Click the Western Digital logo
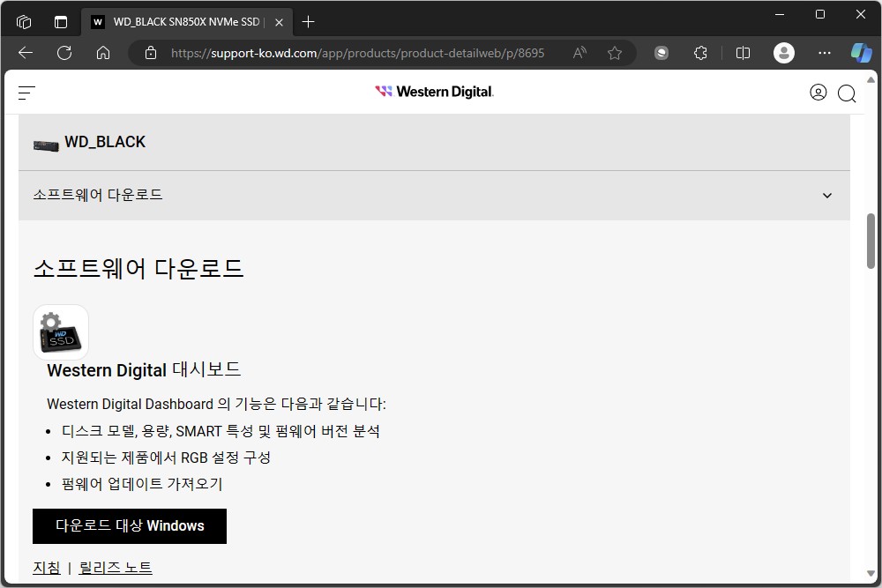 point(434,92)
